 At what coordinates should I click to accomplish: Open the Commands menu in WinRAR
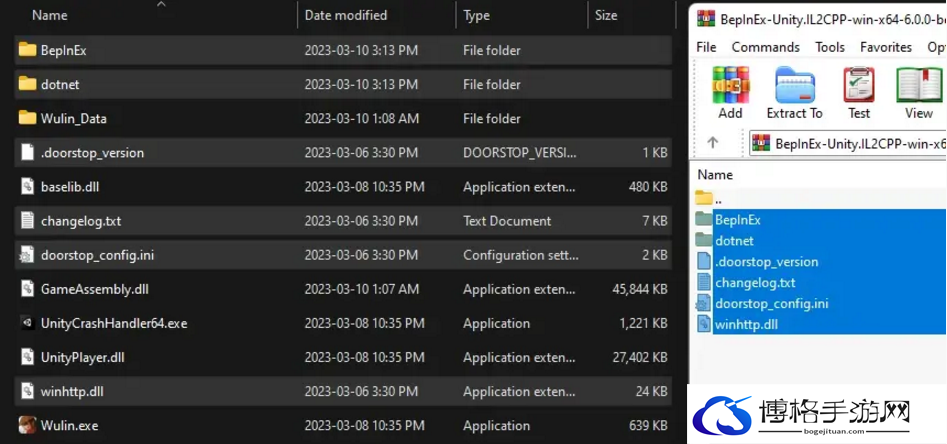pyautogui.click(x=765, y=47)
